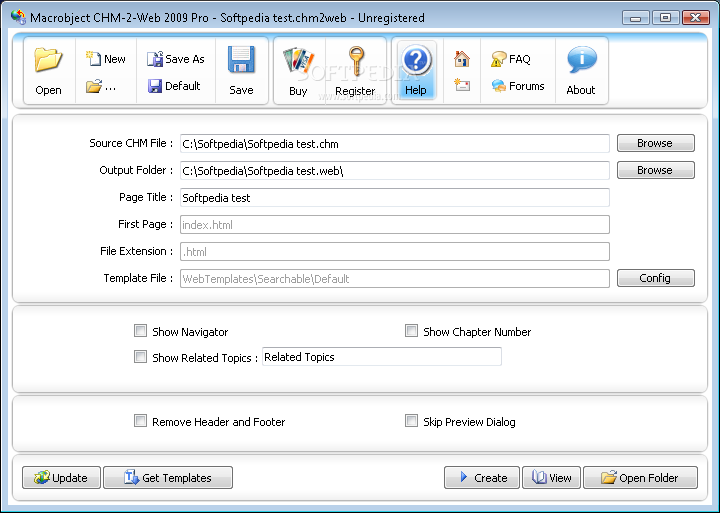Click the File Extension field
This screenshot has height=513, width=720.
pyautogui.click(x=395, y=252)
